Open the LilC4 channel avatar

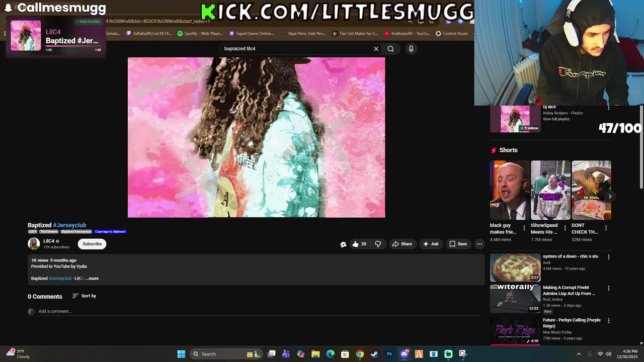(34, 244)
